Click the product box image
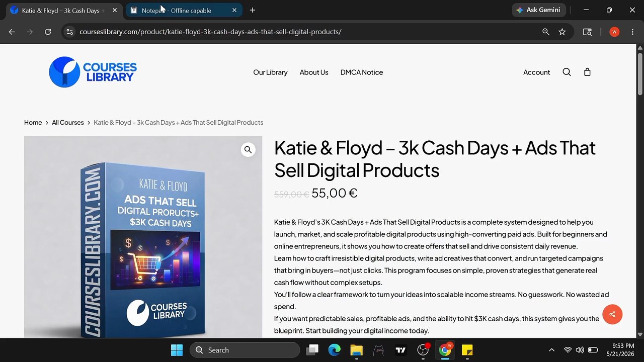The height and width of the screenshot is (362, 644). coord(143,237)
